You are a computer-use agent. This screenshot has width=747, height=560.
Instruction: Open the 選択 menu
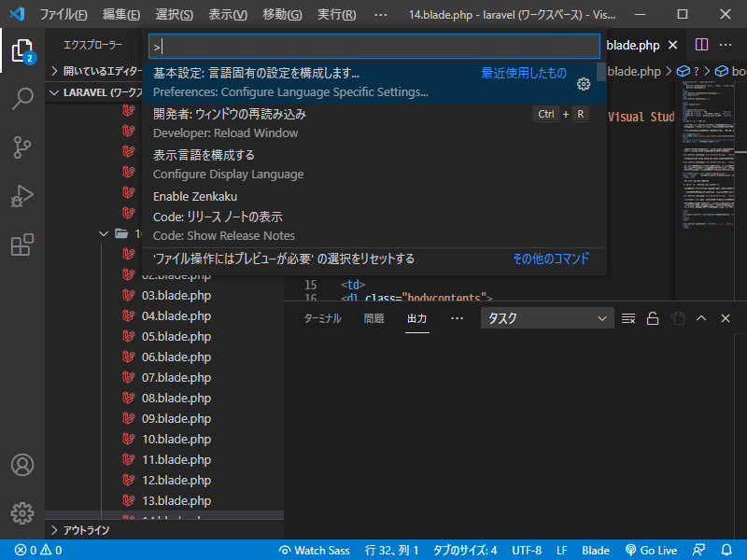click(x=174, y=15)
